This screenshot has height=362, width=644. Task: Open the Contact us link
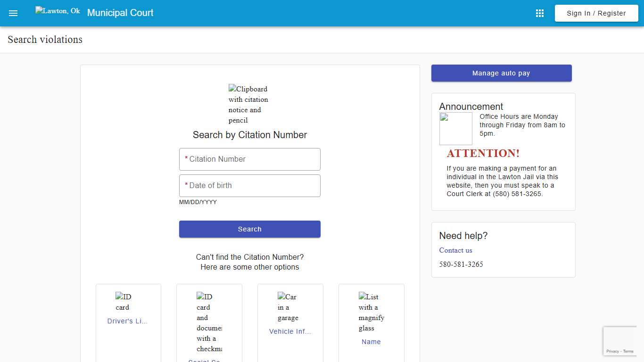click(455, 250)
